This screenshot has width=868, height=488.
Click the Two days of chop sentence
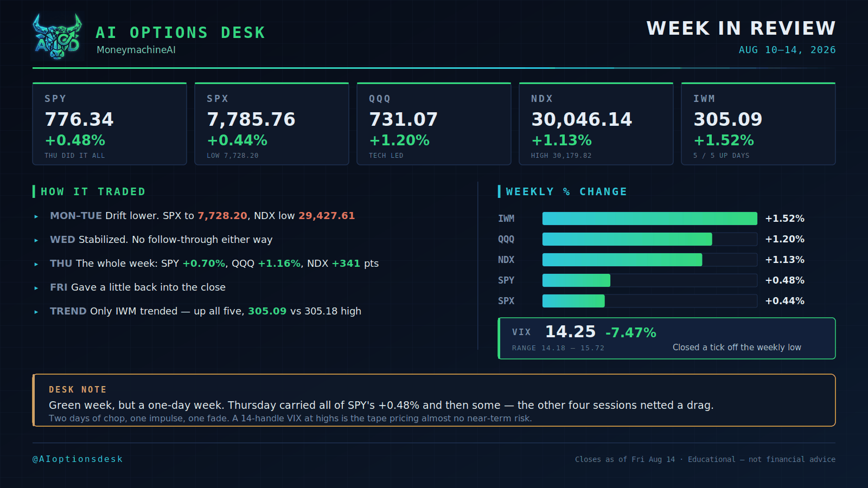[290, 419]
